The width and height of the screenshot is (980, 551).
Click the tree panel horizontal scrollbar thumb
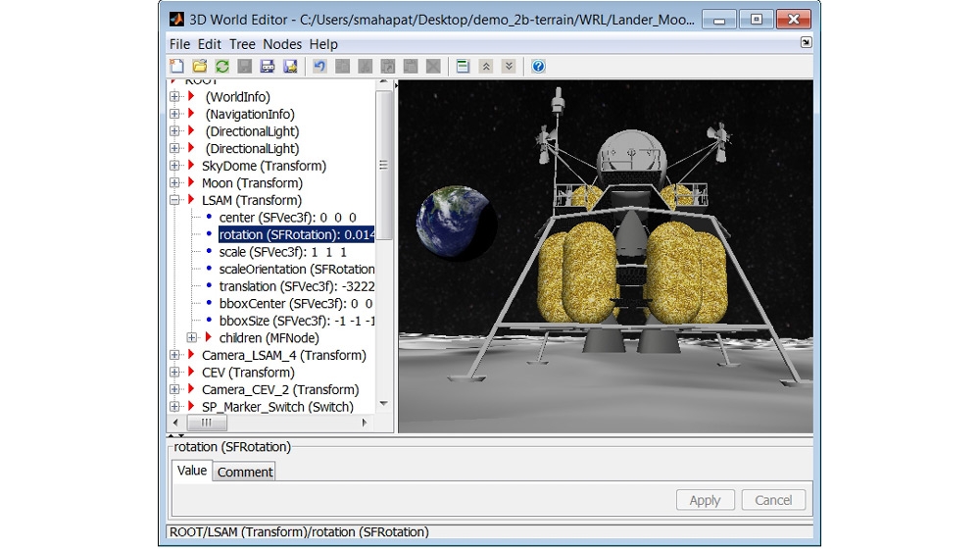(207, 423)
